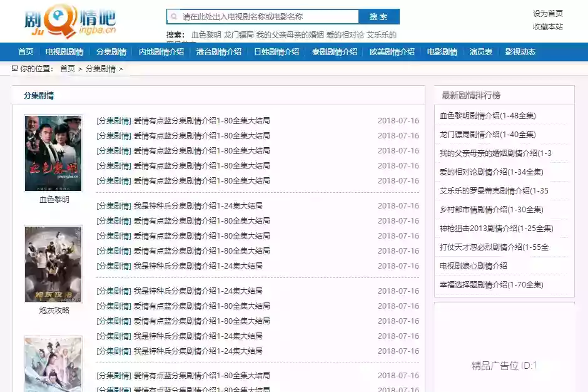
Task: Select hot search keyword 血色黎明
Action: click(206, 35)
